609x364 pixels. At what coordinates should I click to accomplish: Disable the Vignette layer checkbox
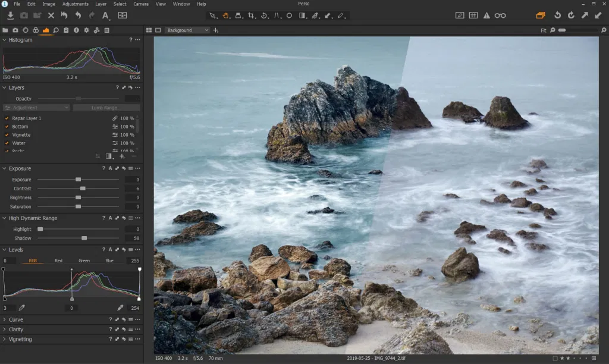pos(7,135)
